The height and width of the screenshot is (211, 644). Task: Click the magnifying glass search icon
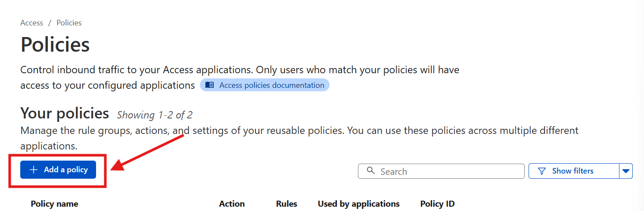370,171
